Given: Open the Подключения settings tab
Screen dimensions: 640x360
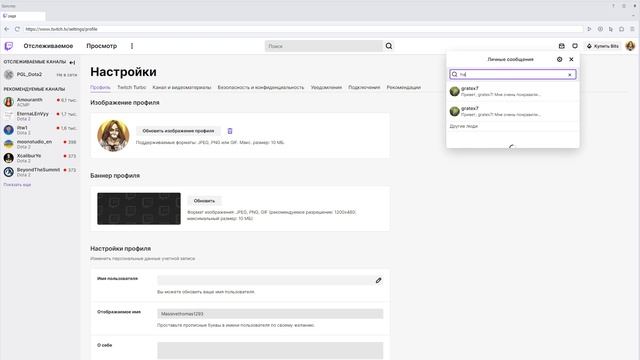Looking at the screenshot, I should click(364, 87).
